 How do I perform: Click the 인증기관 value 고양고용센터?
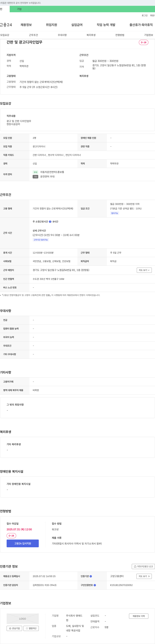click(x=117, y=576)
